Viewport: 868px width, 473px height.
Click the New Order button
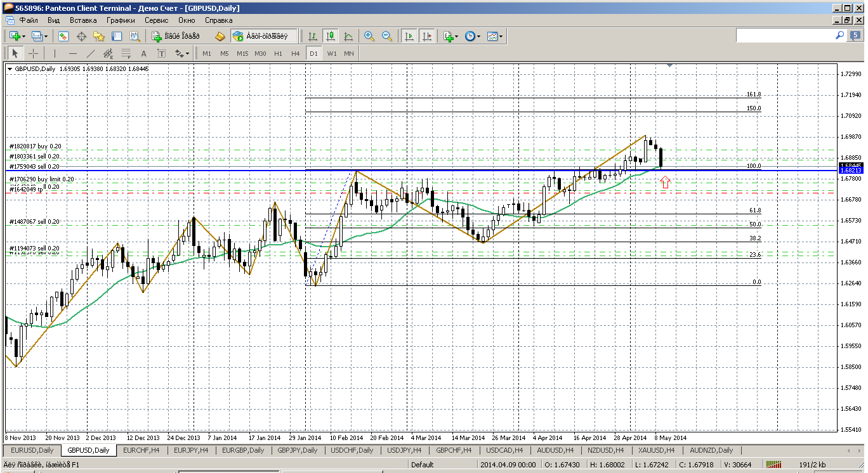(176, 37)
